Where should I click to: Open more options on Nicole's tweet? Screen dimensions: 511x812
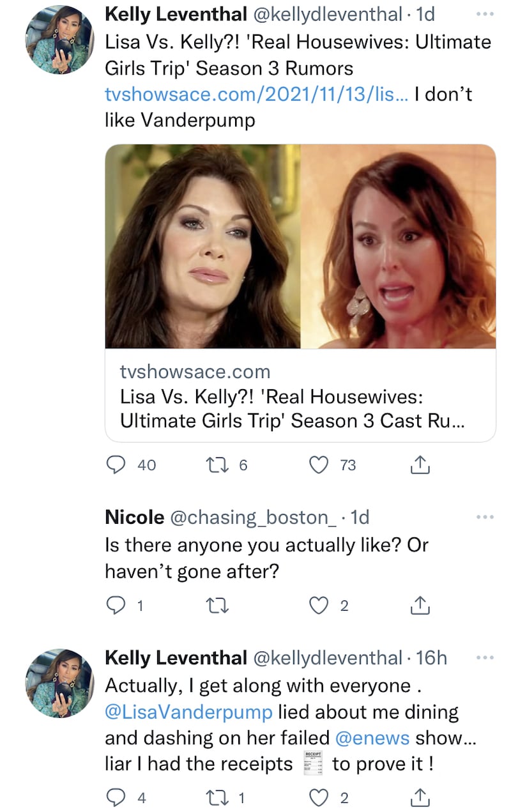(485, 516)
